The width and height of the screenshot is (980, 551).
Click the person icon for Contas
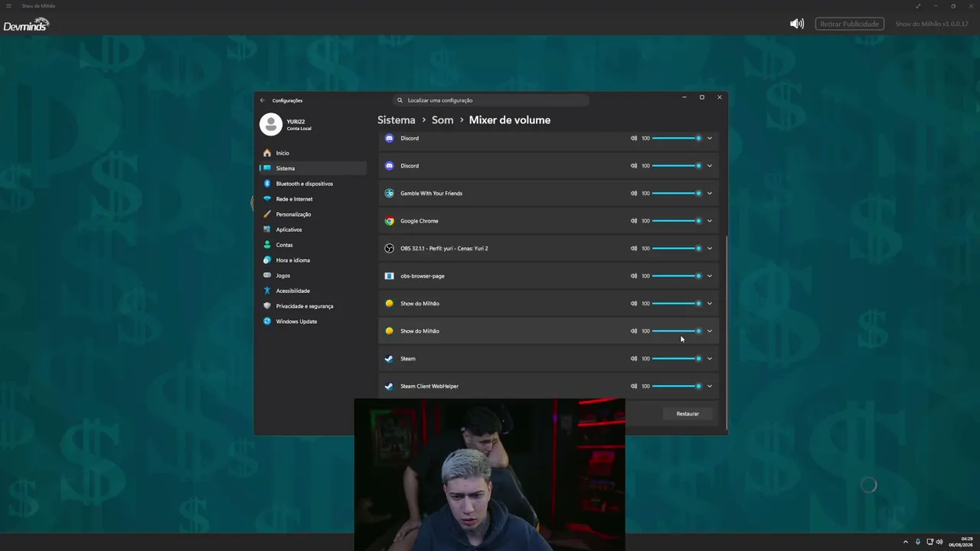pos(267,245)
